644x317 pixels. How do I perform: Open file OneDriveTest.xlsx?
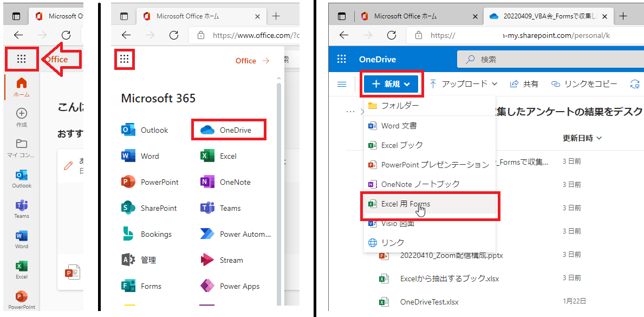point(429,302)
